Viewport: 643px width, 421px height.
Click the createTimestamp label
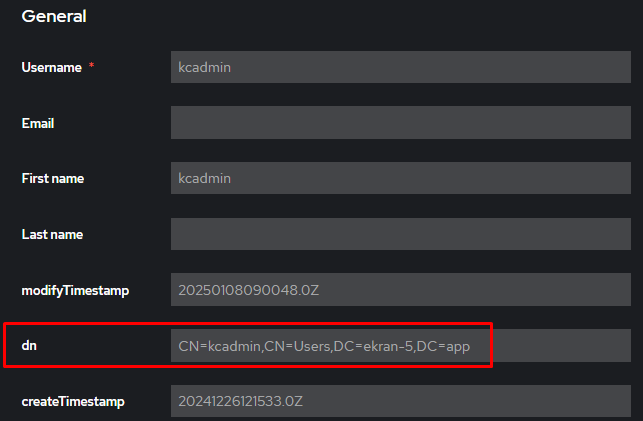pos(75,402)
